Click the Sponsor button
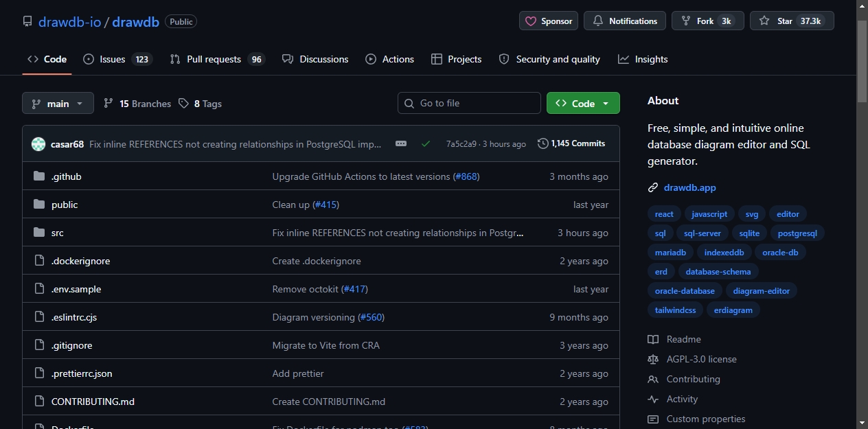 click(549, 21)
